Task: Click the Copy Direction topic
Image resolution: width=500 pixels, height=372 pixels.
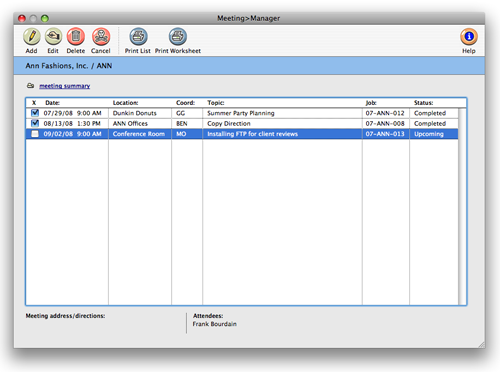Action: click(x=229, y=124)
